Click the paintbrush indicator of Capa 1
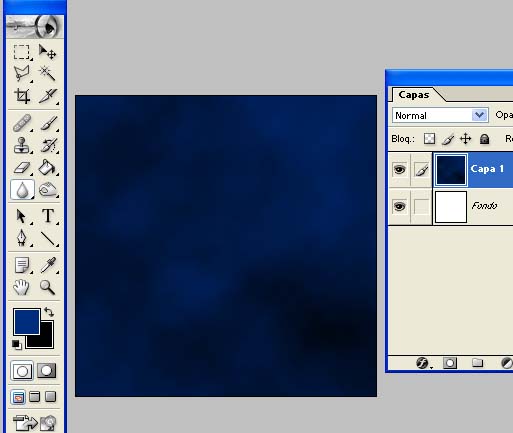 coord(421,170)
